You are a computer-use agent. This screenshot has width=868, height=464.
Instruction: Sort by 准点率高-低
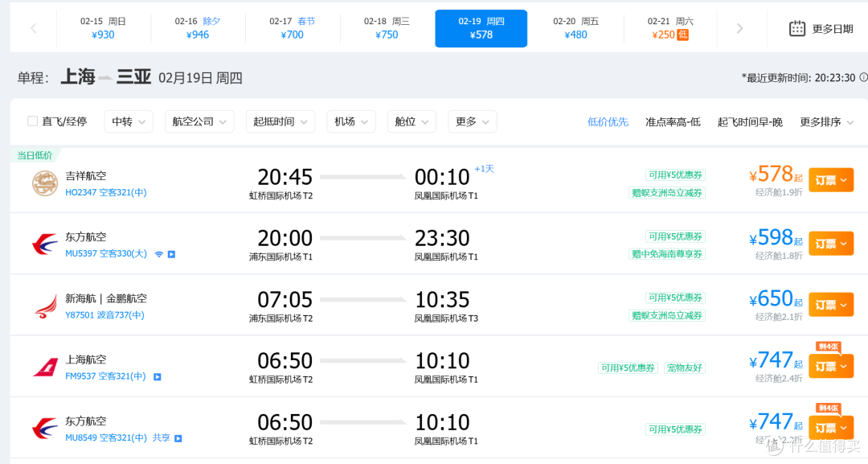[x=673, y=121]
